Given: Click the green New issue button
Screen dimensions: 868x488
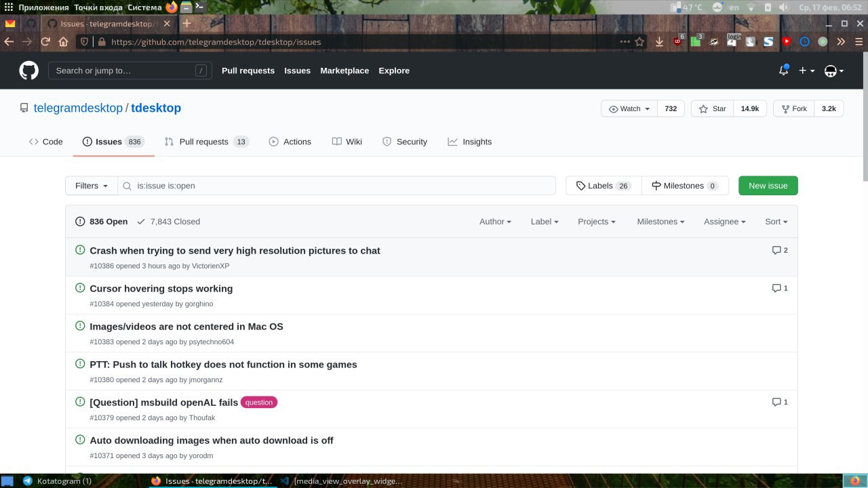Looking at the screenshot, I should (x=768, y=186).
